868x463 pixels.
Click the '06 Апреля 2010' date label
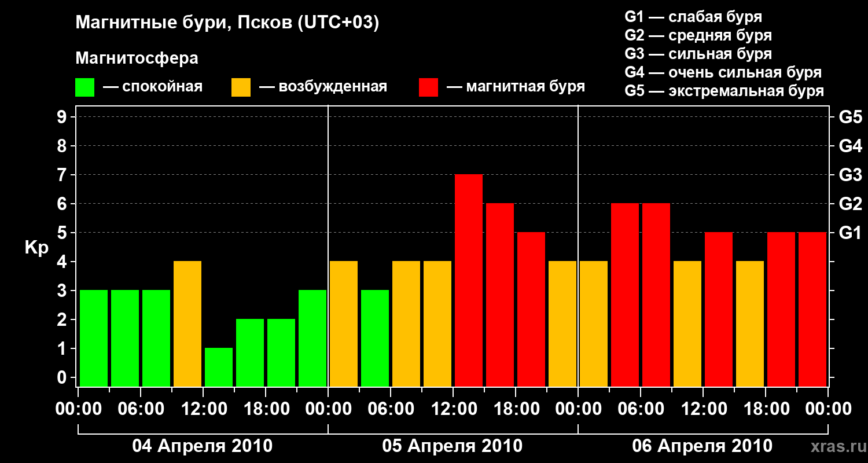click(x=703, y=446)
